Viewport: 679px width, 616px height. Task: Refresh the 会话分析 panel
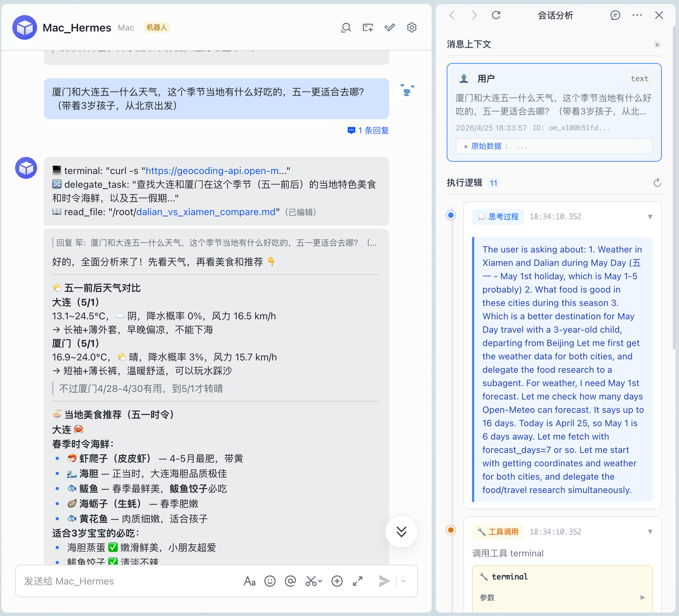pos(496,15)
